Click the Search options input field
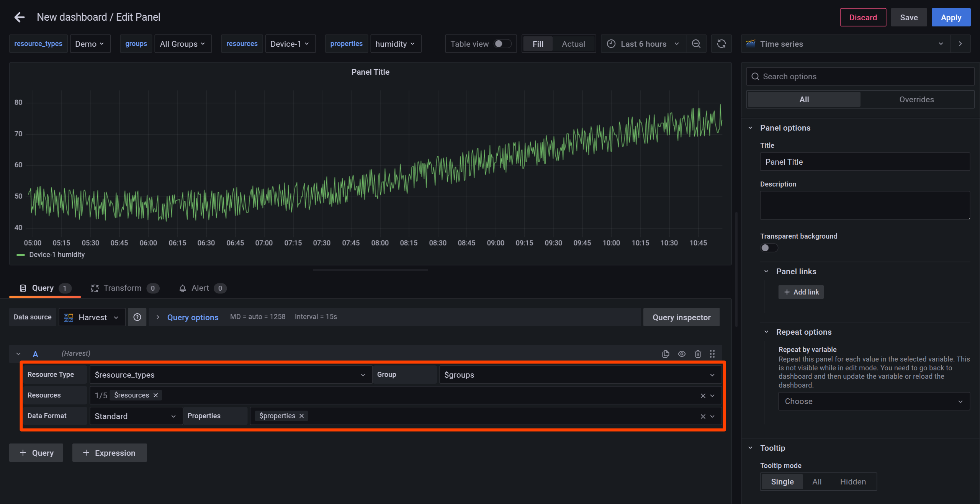980x504 pixels. pos(865,77)
